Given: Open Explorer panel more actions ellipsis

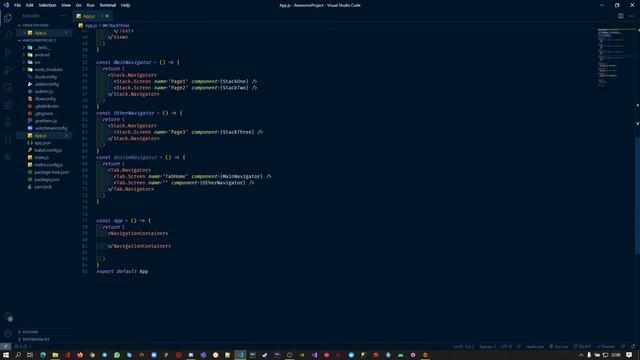Looking at the screenshot, I should (63, 16).
